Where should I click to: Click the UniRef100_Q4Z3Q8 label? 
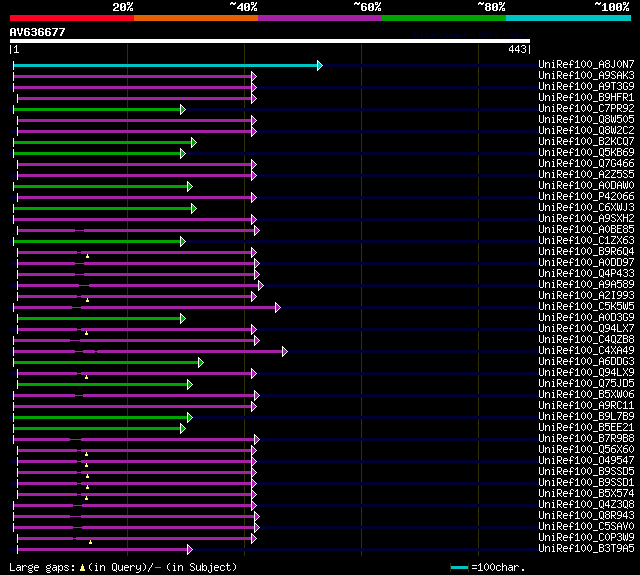click(586, 505)
